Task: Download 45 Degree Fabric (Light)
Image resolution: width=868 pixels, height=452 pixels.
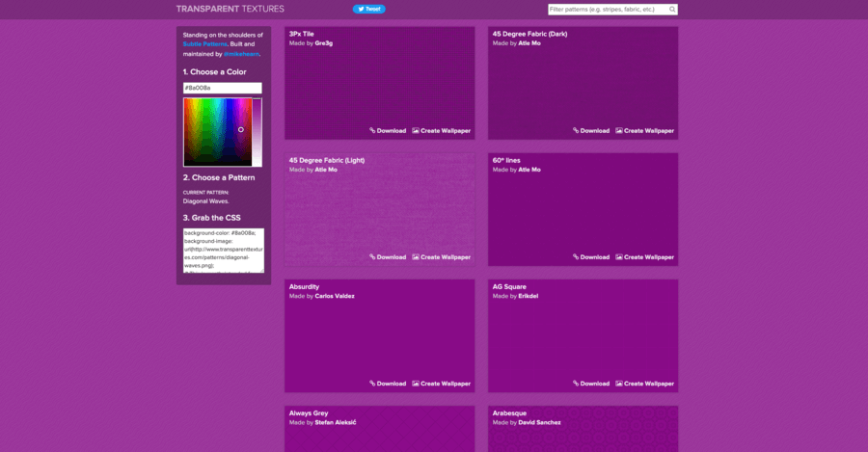Action: [388, 257]
